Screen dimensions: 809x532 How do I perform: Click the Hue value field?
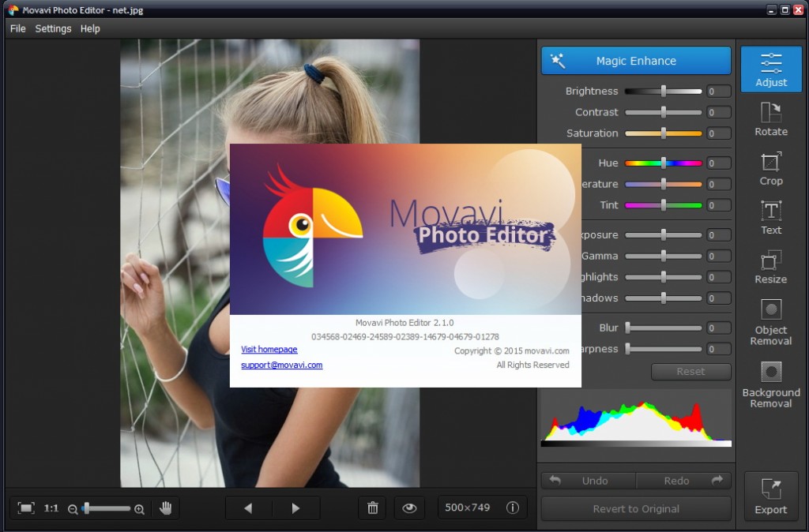718,163
